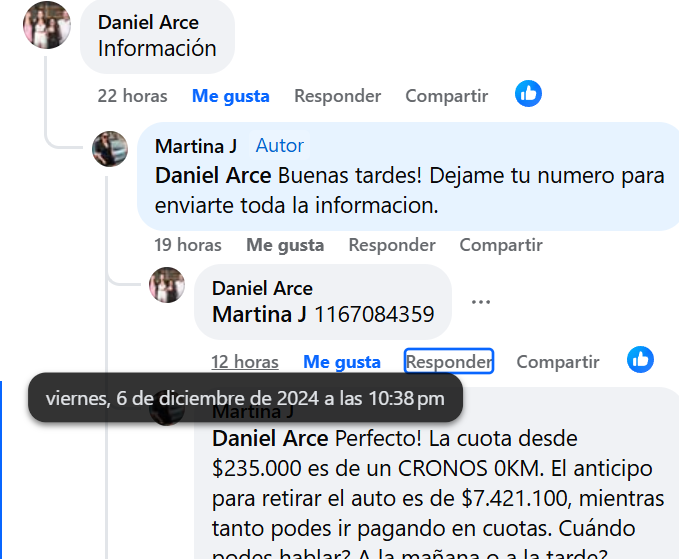Open the 12 horas timestamp link
Screen dimensions: 679x559
tap(245, 362)
